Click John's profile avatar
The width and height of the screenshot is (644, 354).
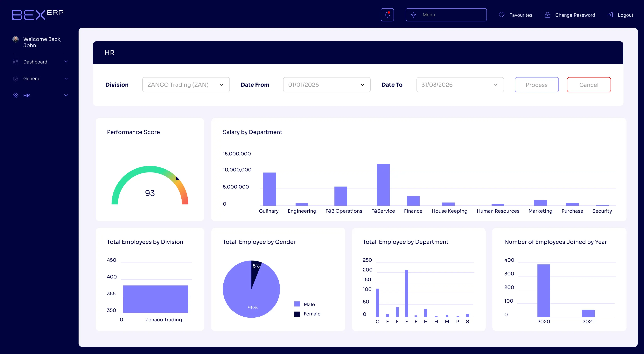click(16, 39)
